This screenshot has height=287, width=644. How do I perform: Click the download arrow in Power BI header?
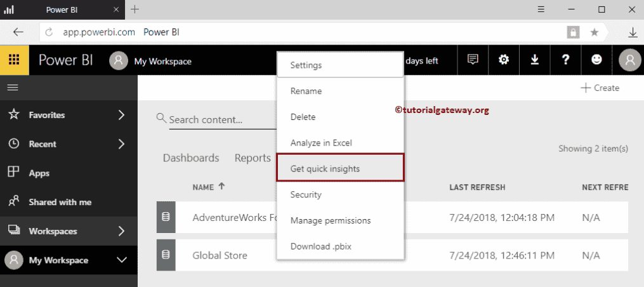point(534,60)
